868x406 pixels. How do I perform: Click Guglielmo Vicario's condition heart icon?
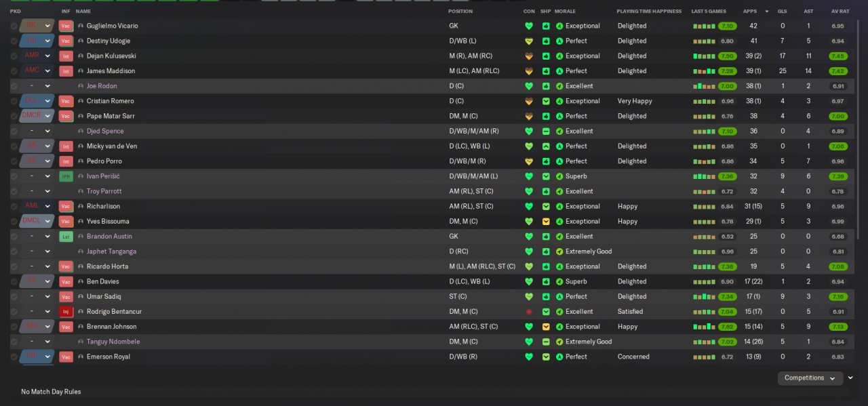pos(529,26)
